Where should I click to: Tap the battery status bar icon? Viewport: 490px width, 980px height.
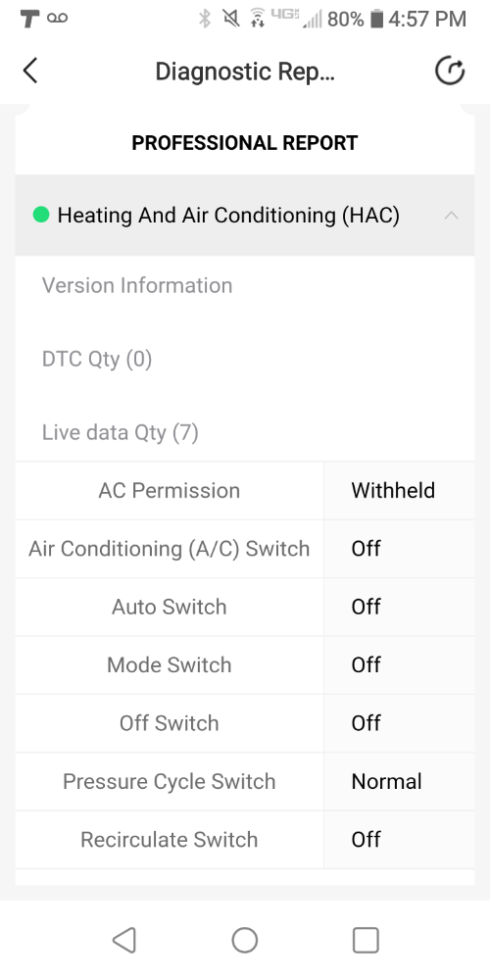tap(376, 19)
